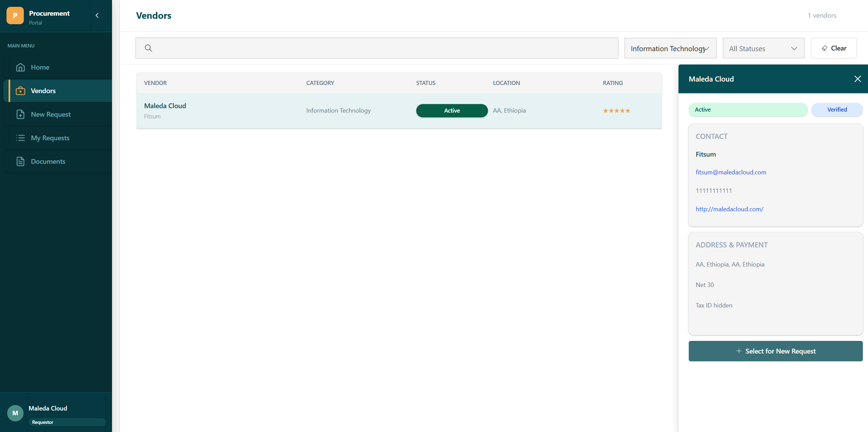Click the Net 30 payment terms text
The width and height of the screenshot is (868, 432).
pyautogui.click(x=704, y=285)
